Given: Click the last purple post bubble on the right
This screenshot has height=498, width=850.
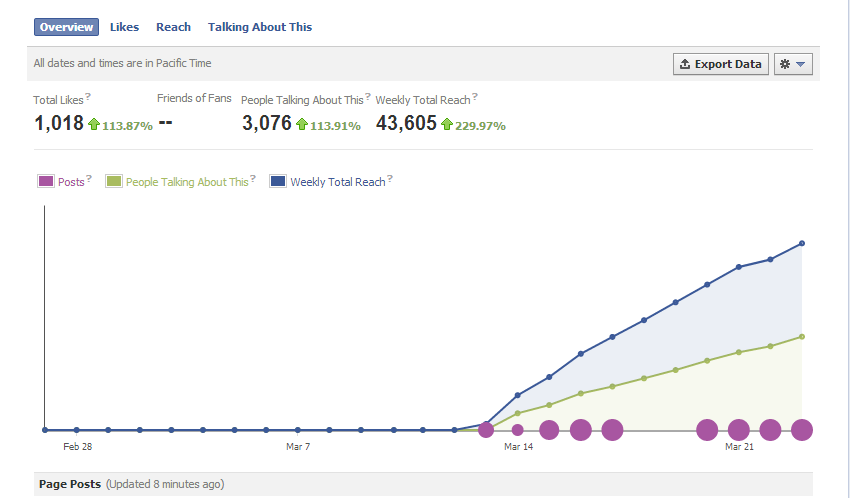Looking at the screenshot, I should click(802, 430).
